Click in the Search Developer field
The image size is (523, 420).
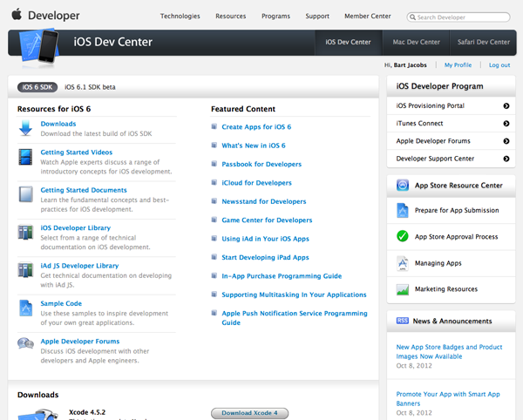tap(458, 17)
